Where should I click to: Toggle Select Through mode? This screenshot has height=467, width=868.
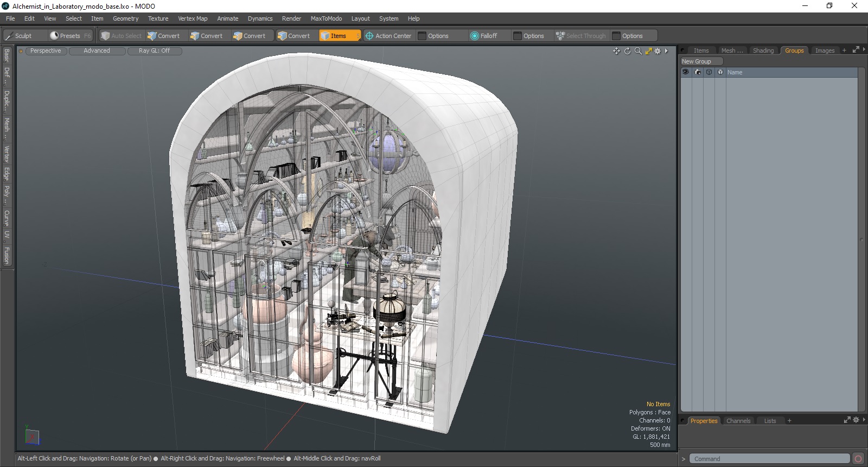(581, 36)
